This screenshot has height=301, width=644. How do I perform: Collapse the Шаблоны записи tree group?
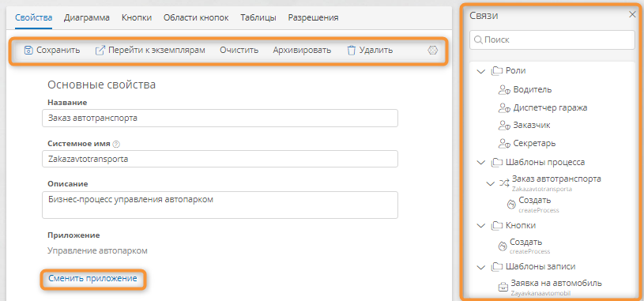click(480, 267)
